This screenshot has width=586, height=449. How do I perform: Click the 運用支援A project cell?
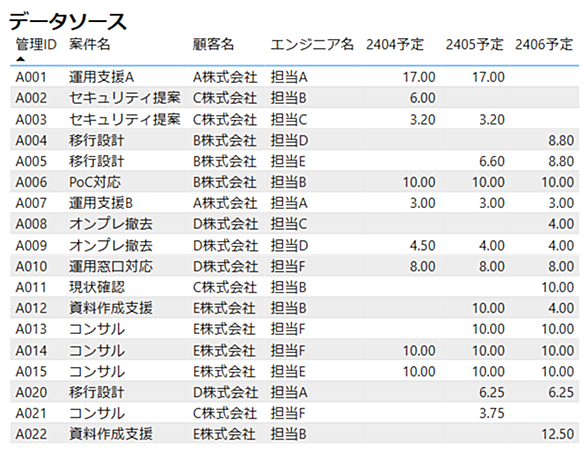coord(101,77)
